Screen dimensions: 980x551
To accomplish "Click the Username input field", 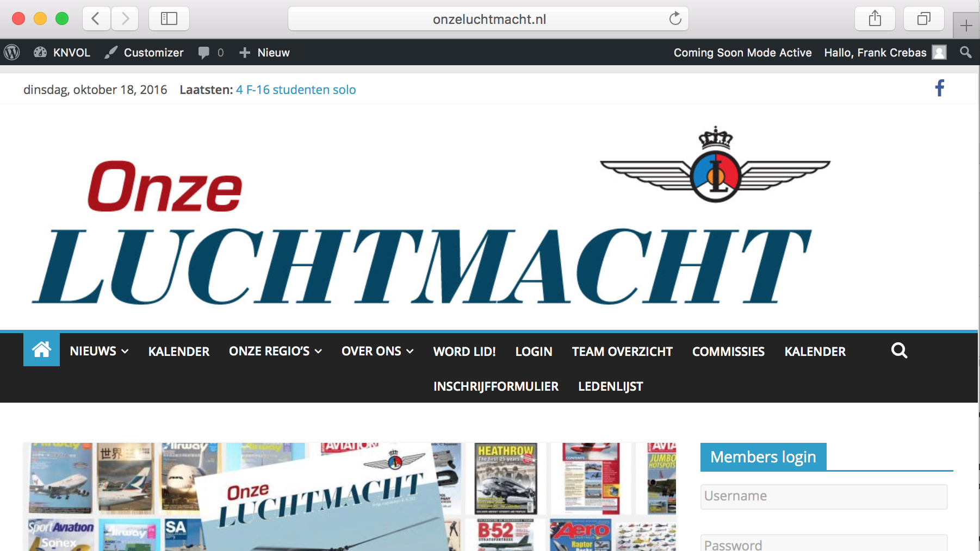I will [x=823, y=496].
